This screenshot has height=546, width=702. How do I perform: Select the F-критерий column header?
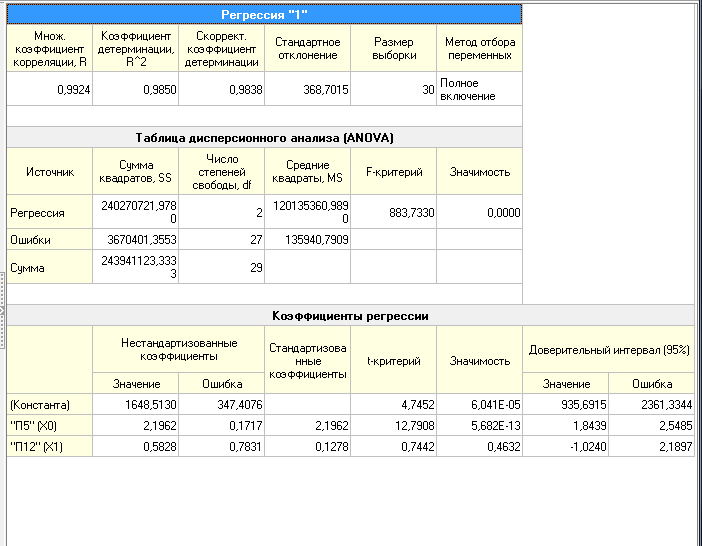pyautogui.click(x=394, y=171)
